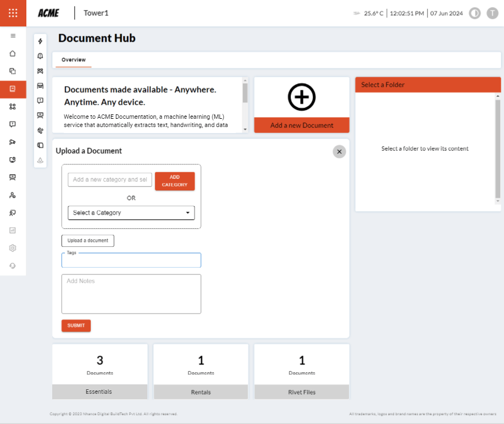
Task: Open alerts using the bell icon
Action: [40, 56]
